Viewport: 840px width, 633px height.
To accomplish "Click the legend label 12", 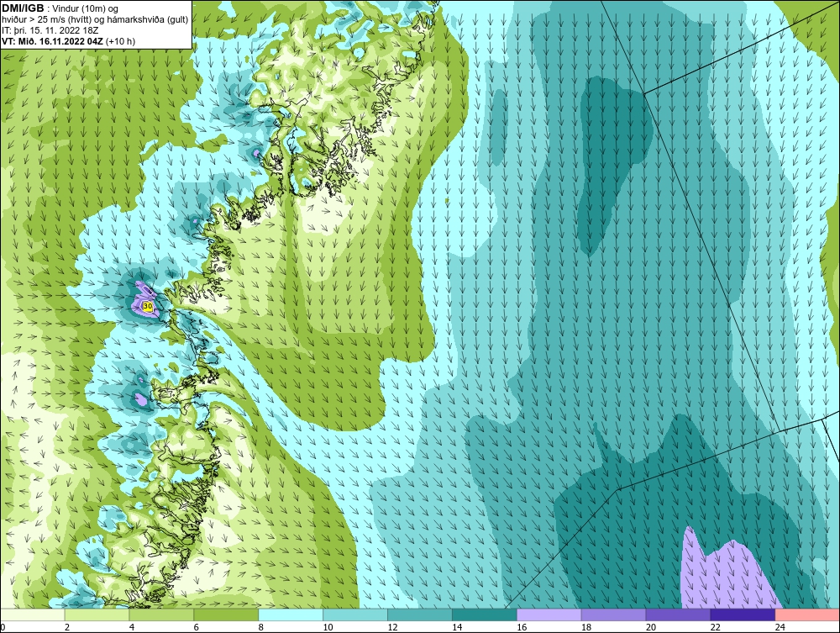I will click(x=392, y=627).
